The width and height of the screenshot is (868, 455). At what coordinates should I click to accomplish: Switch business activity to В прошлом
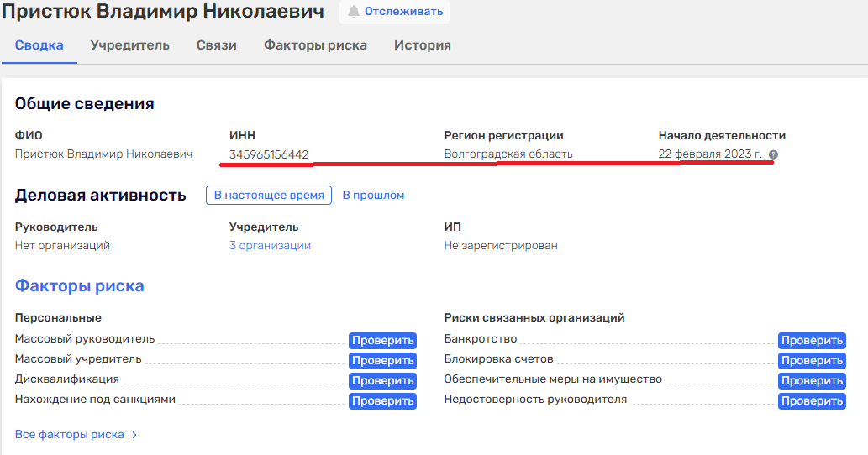[x=373, y=196]
